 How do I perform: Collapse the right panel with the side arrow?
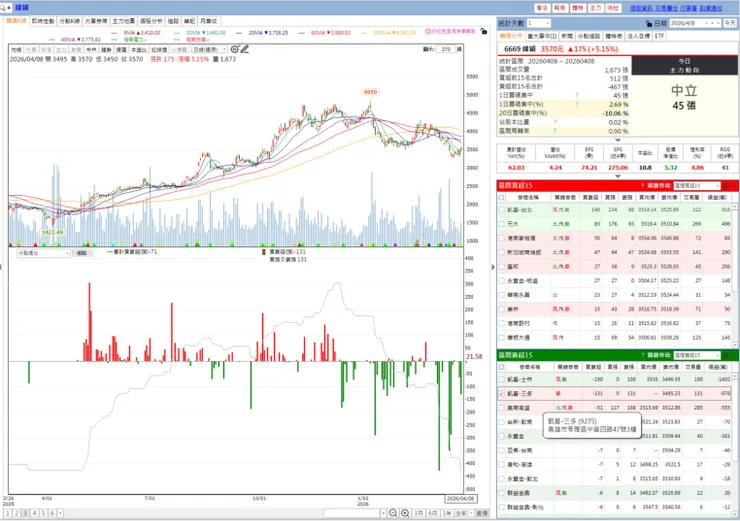pyautogui.click(x=493, y=267)
